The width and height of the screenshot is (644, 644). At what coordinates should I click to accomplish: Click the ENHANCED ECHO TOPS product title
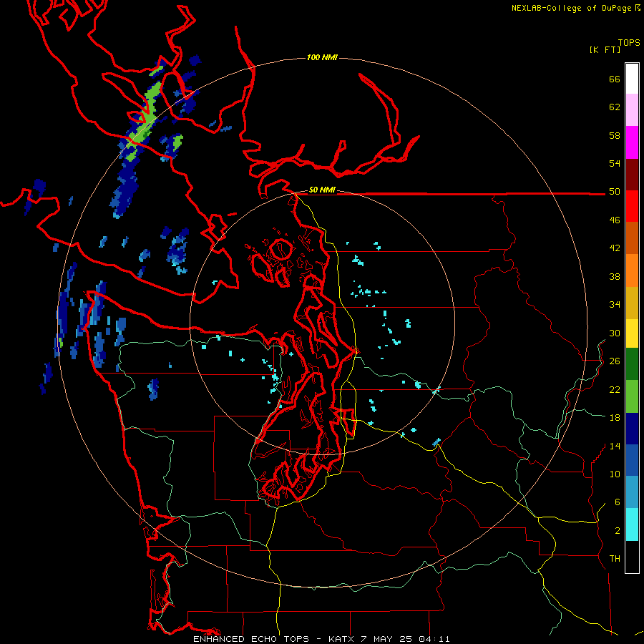251,639
